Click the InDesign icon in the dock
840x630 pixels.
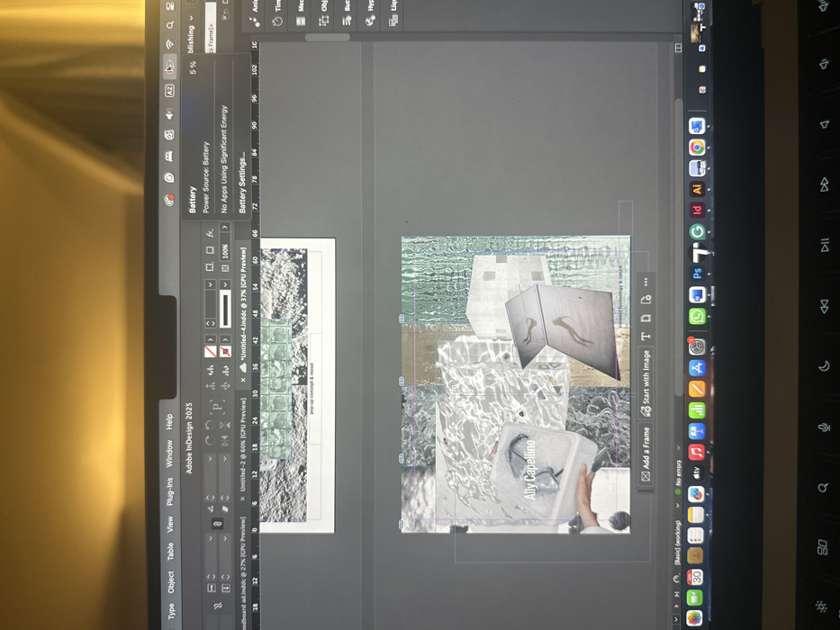697,210
